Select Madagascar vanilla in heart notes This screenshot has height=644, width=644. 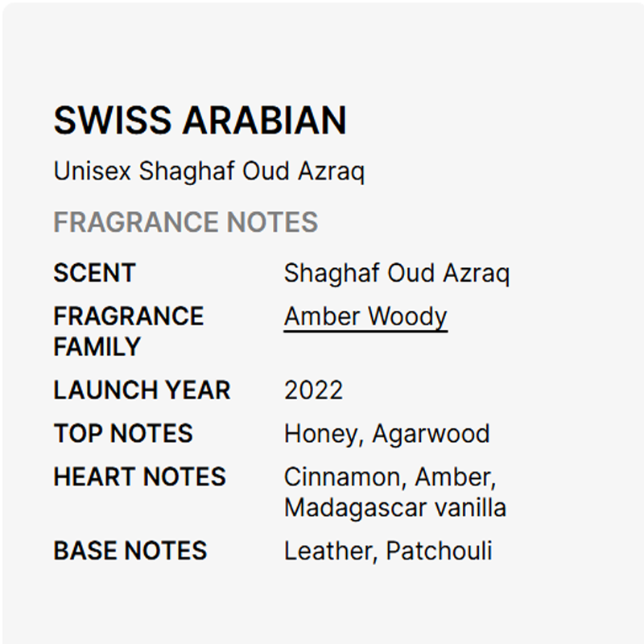[x=394, y=508]
